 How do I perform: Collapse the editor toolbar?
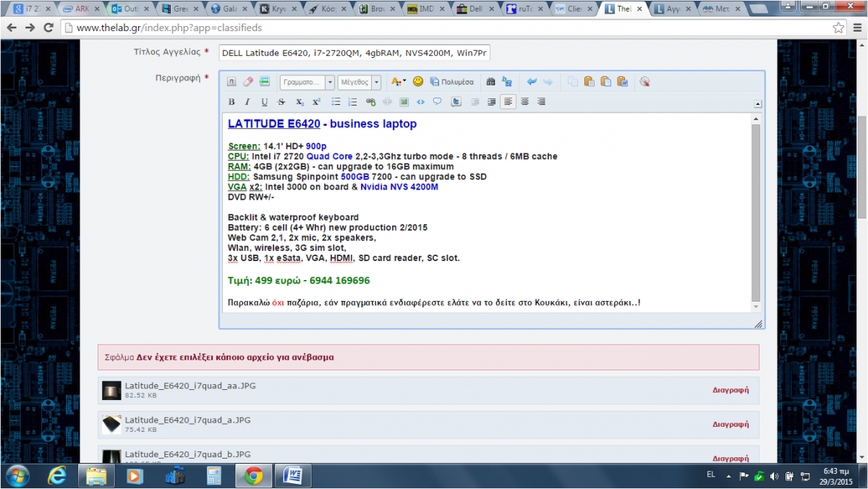click(x=757, y=103)
